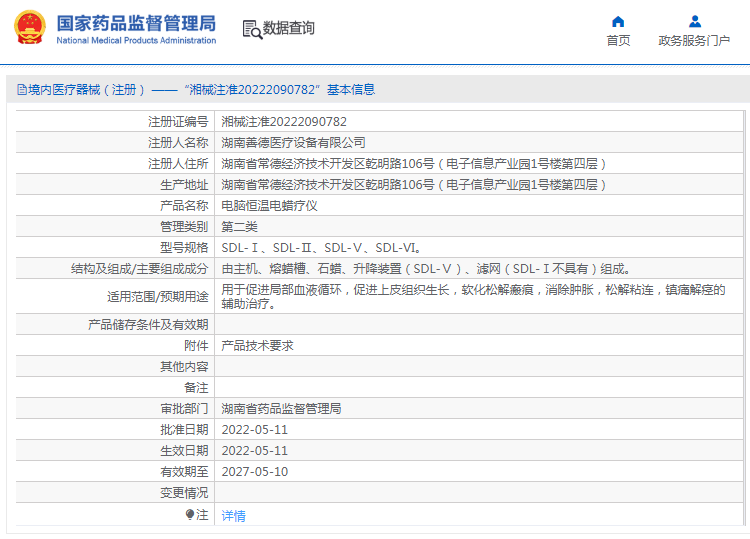This screenshot has height=539, width=750.
Task: Click 数据查询 heading text
Action: click(288, 28)
